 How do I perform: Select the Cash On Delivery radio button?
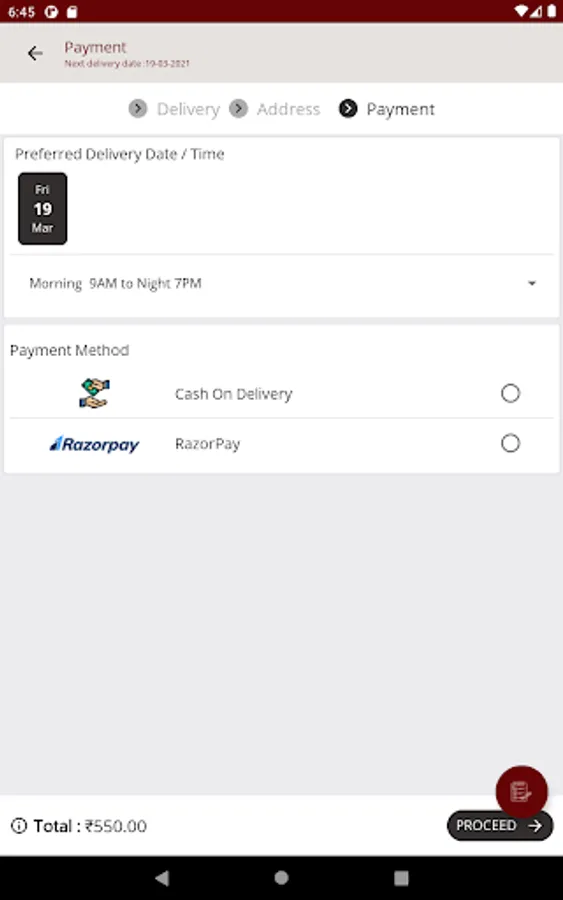click(510, 394)
